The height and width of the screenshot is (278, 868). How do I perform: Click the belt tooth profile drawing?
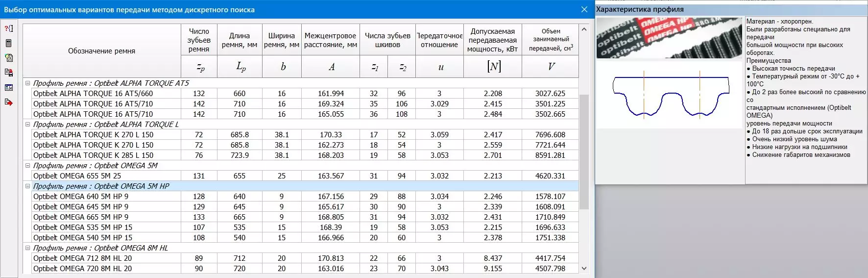pos(670,96)
